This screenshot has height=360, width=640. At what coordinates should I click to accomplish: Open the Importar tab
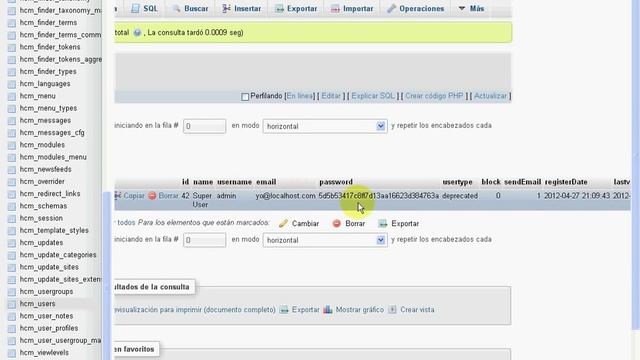click(352, 8)
